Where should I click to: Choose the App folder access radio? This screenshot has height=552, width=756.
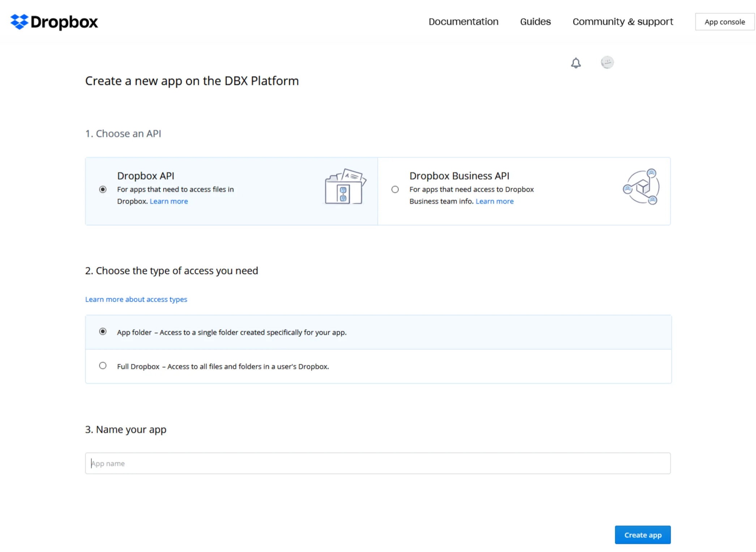pos(103,331)
